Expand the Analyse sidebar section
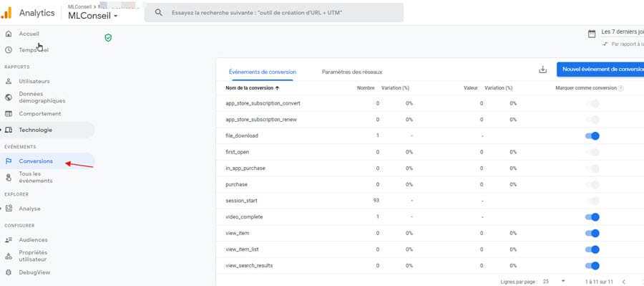Image resolution: width=644 pixels, height=286 pixels. 1,209
